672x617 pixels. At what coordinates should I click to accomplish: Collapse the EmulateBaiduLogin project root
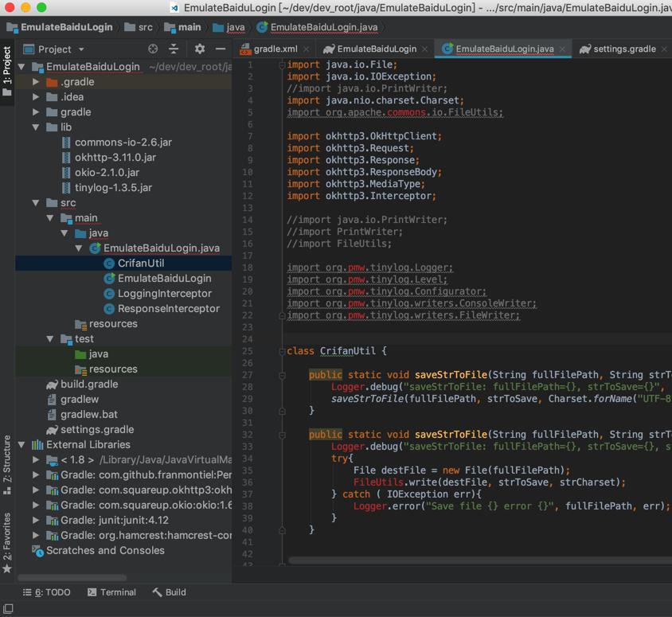point(21,67)
